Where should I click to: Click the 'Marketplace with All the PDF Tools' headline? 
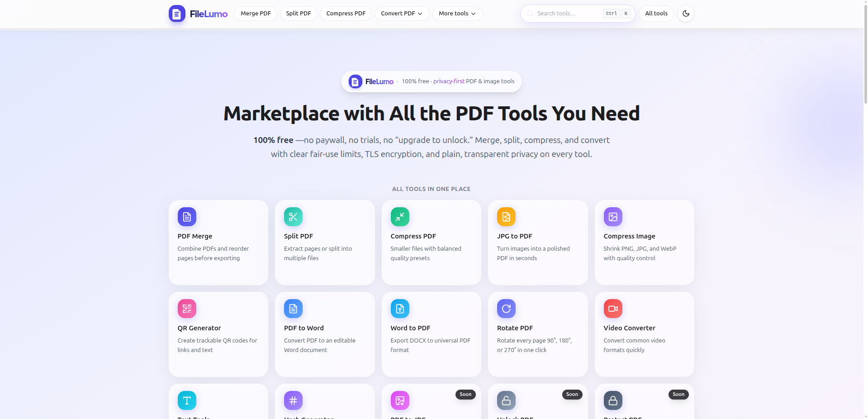pos(432,114)
